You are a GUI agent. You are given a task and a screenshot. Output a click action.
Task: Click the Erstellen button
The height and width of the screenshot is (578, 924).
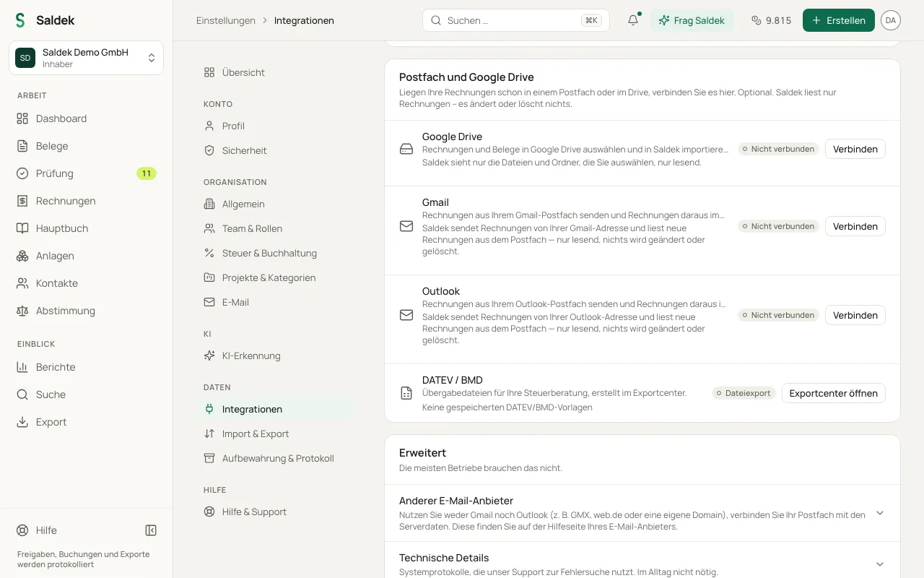(x=839, y=20)
